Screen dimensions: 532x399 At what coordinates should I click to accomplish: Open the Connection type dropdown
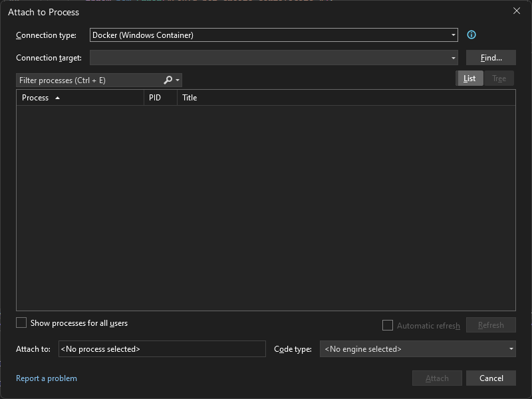453,35
